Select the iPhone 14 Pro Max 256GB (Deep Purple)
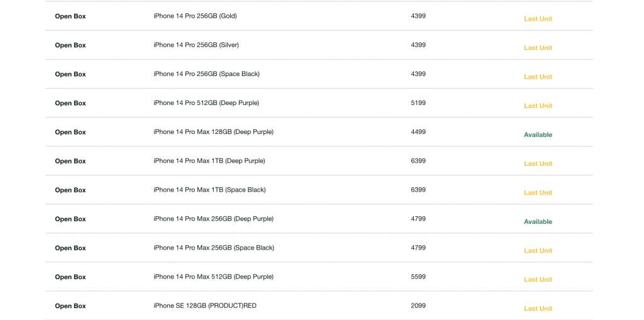Screen dimensions: 644x320 pos(213,219)
